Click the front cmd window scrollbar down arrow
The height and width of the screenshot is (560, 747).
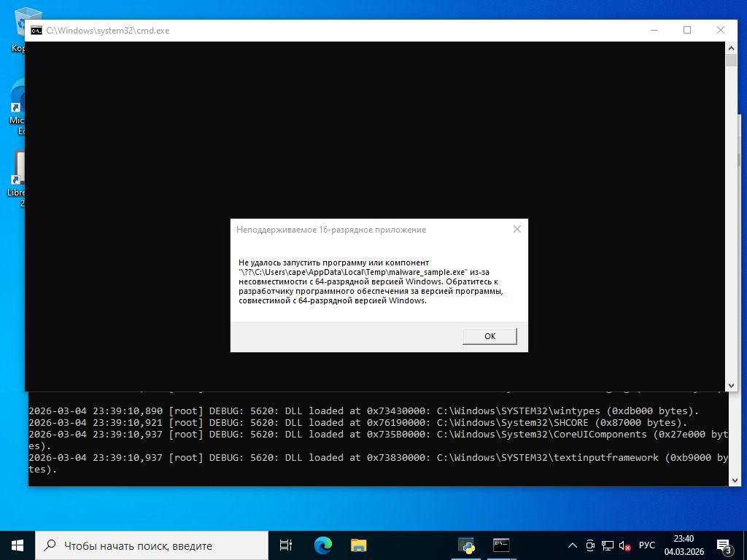pyautogui.click(x=731, y=386)
